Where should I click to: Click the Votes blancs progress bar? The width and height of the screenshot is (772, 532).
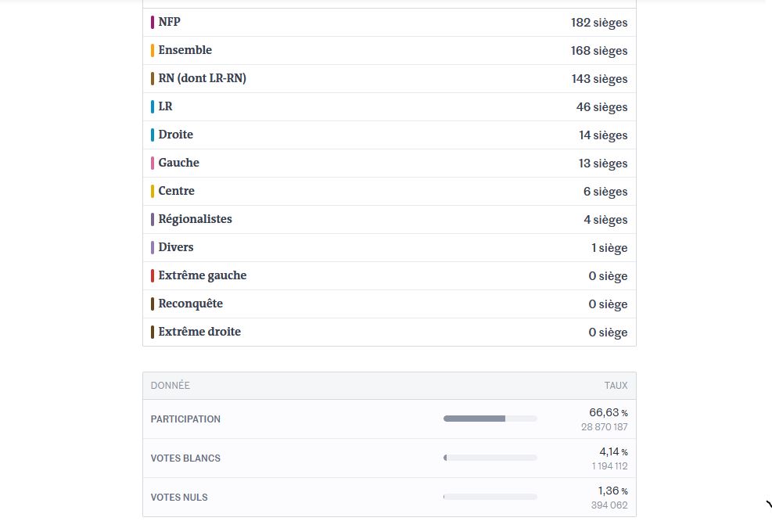490,458
